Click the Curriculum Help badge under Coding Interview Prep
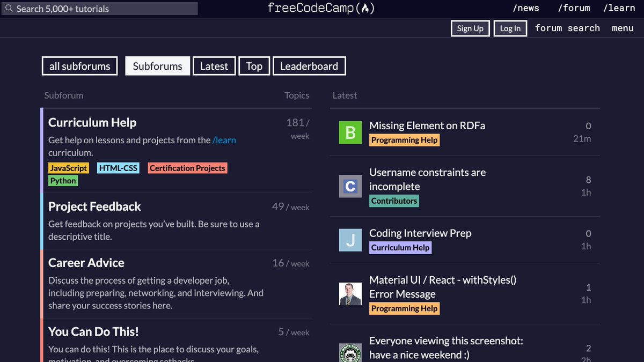This screenshot has height=362, width=644. pyautogui.click(x=400, y=247)
